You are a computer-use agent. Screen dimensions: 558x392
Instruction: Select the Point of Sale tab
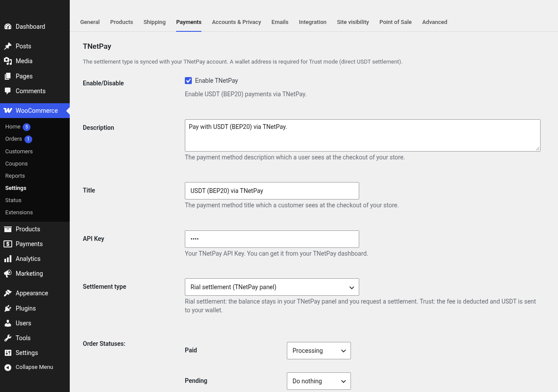coord(395,22)
